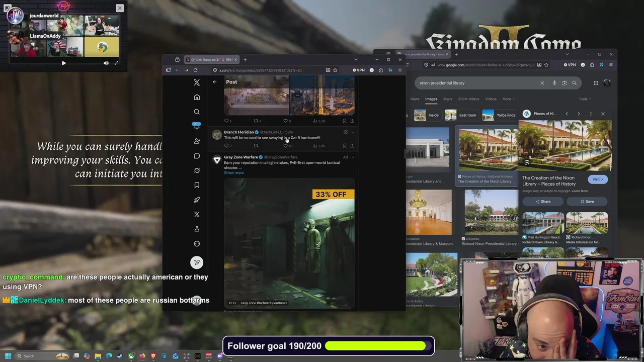Open Follow requests person-plus icon in X sidebar
This screenshot has width=644, height=362.
tap(197, 141)
